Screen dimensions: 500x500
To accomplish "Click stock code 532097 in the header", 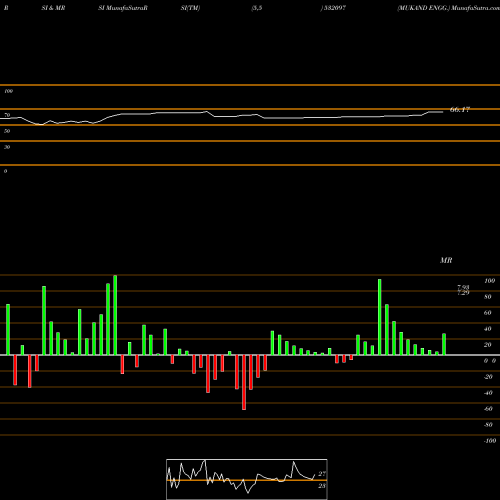I will coord(334,8).
